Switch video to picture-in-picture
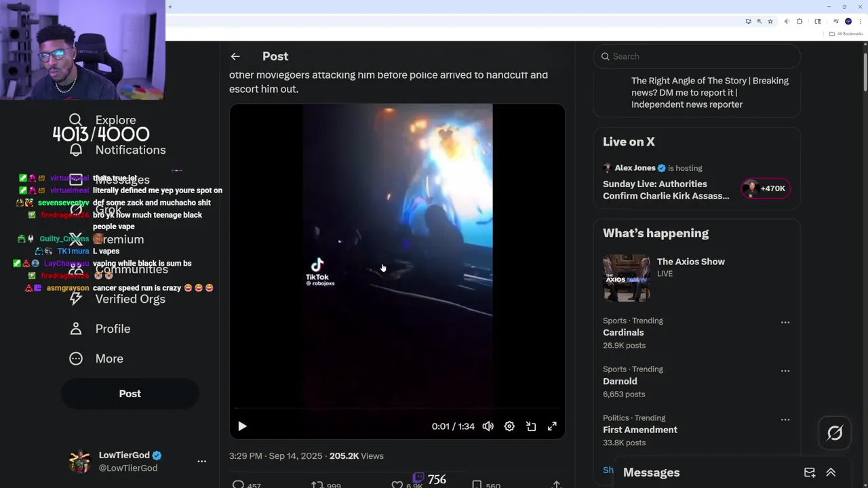868x488 pixels. tap(531, 426)
